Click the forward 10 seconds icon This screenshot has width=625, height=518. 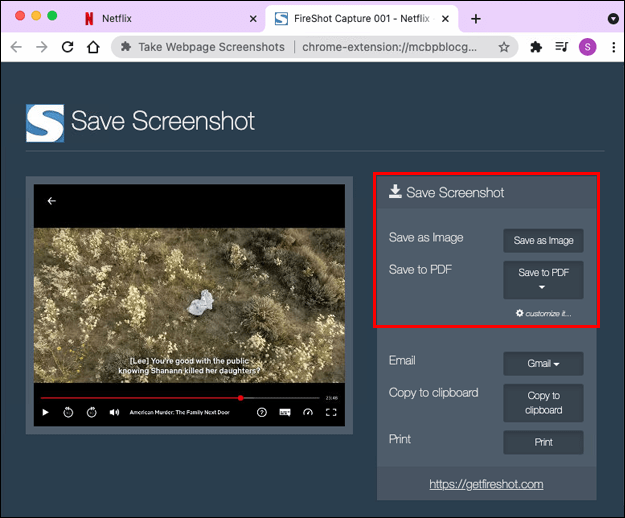pos(92,412)
